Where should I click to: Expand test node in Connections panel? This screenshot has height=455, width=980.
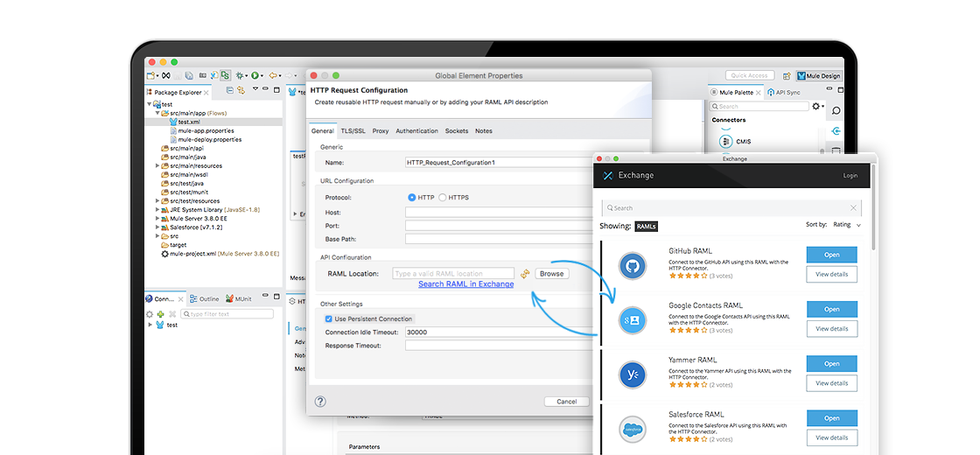[x=150, y=325]
